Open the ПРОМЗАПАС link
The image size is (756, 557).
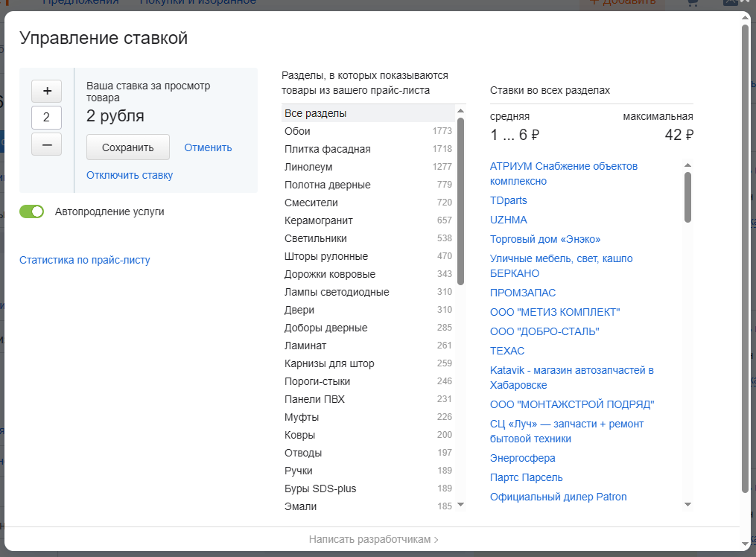[x=523, y=293]
